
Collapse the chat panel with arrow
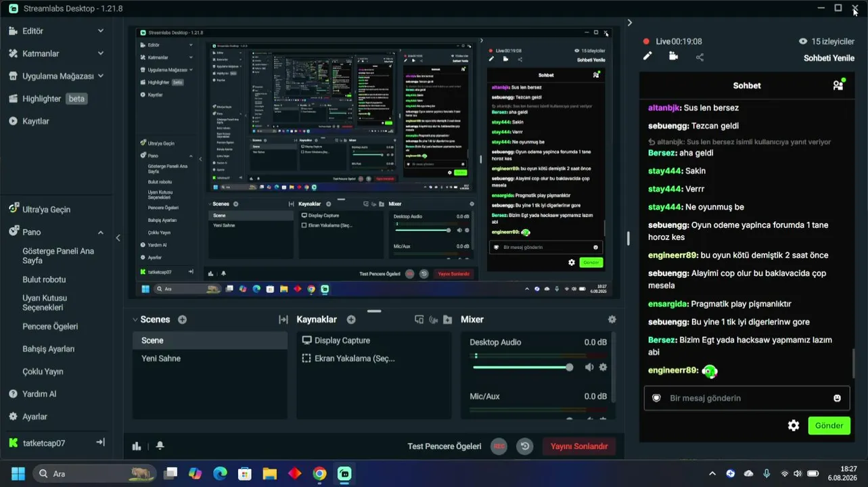(630, 22)
